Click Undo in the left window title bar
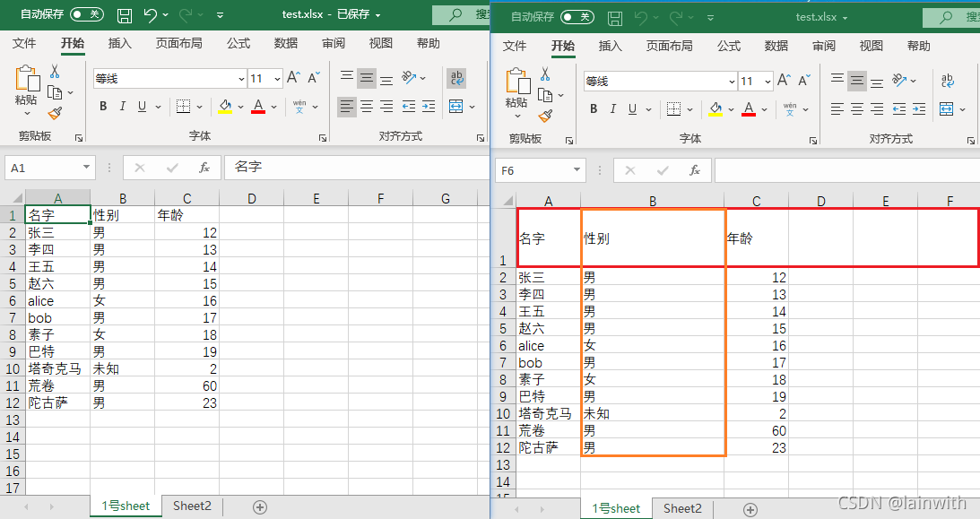Image resolution: width=980 pixels, height=519 pixels. point(150,15)
